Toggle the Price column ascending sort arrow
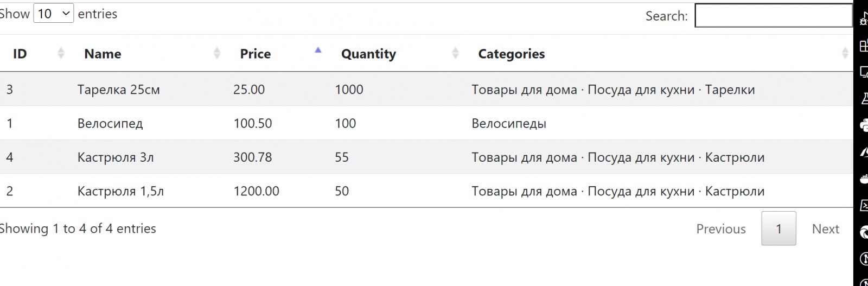 318,50
